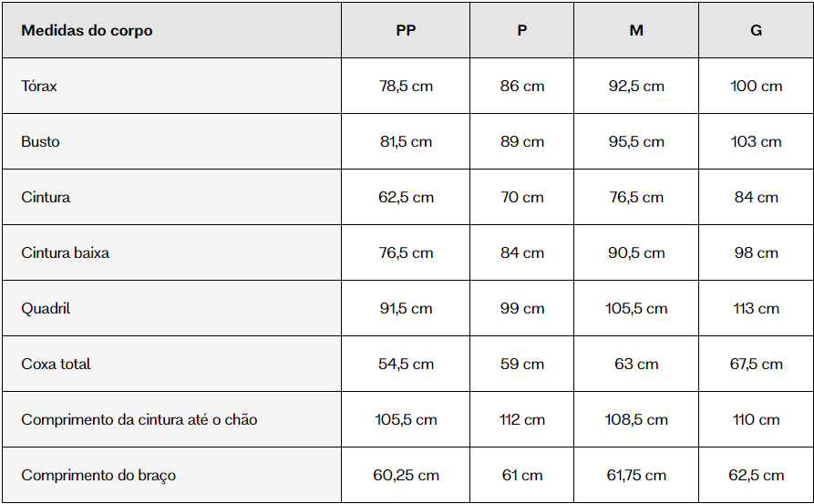Select the M size column header
814x504 pixels.
click(x=636, y=30)
